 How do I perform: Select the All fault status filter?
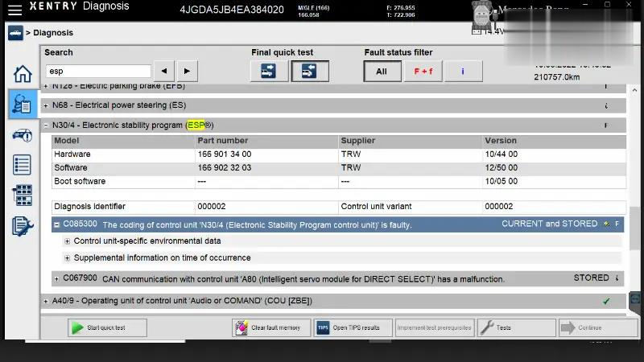(x=382, y=72)
